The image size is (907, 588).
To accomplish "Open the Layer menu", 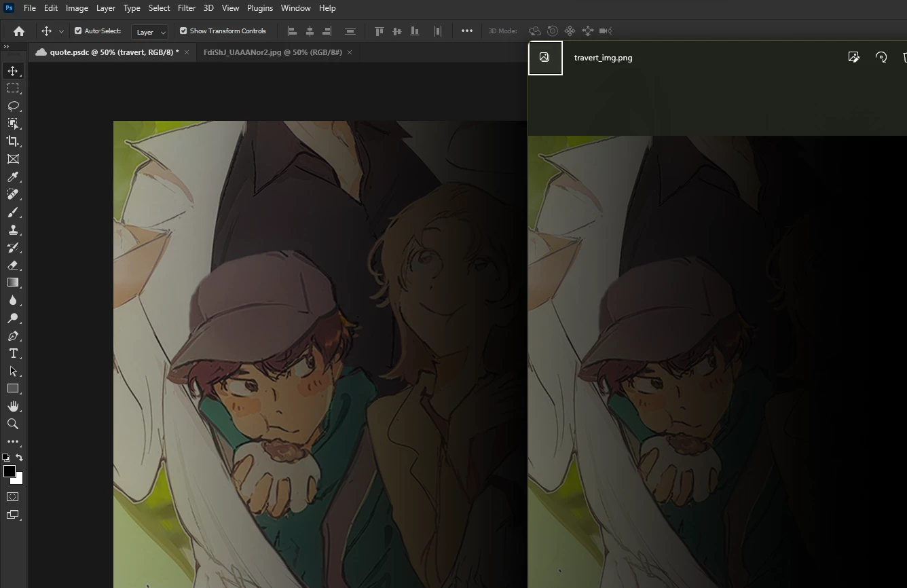I will pos(106,8).
